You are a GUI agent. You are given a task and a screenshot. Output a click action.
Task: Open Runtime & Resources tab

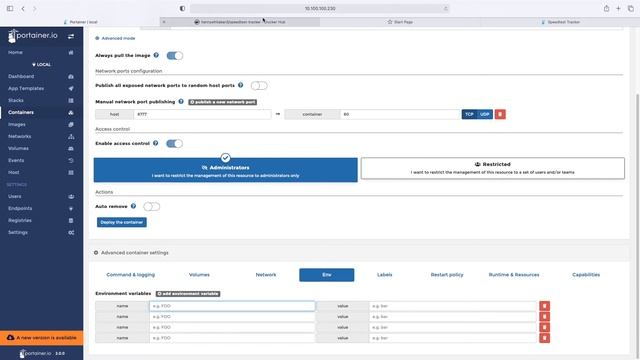(x=514, y=275)
